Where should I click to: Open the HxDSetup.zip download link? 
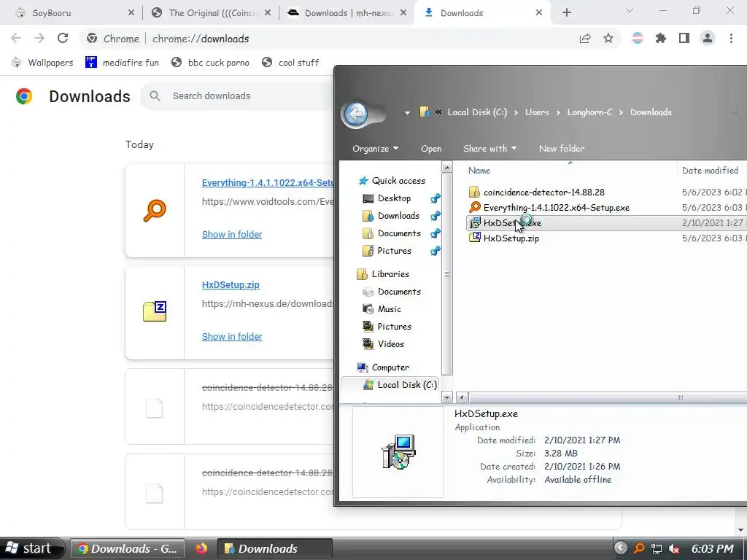[x=231, y=285]
